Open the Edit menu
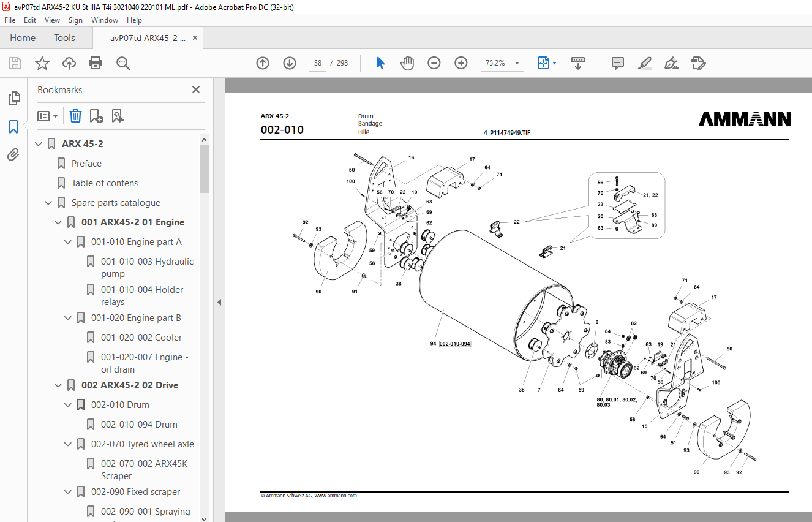Screen dimensions: 812x522 [x=30, y=20]
